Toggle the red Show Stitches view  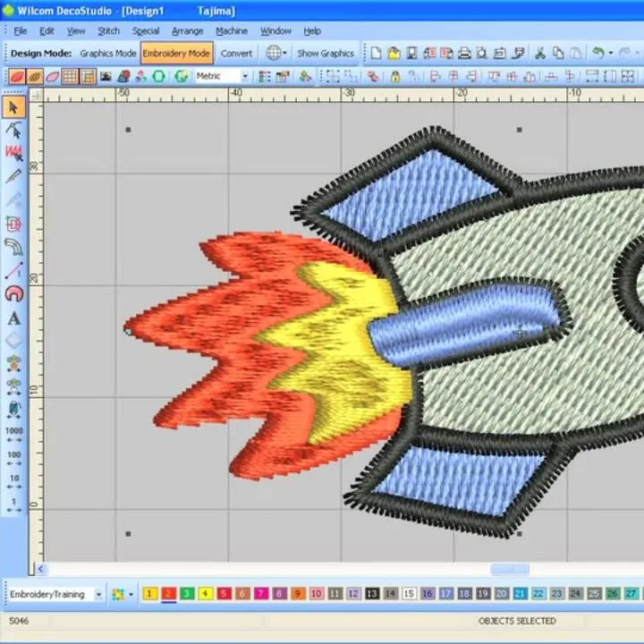(x=17, y=76)
